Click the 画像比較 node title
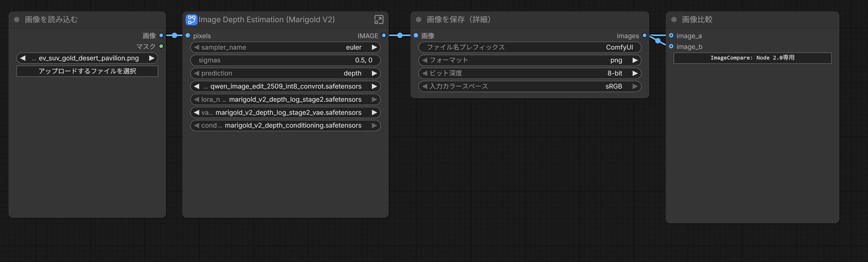 pyautogui.click(x=697, y=20)
